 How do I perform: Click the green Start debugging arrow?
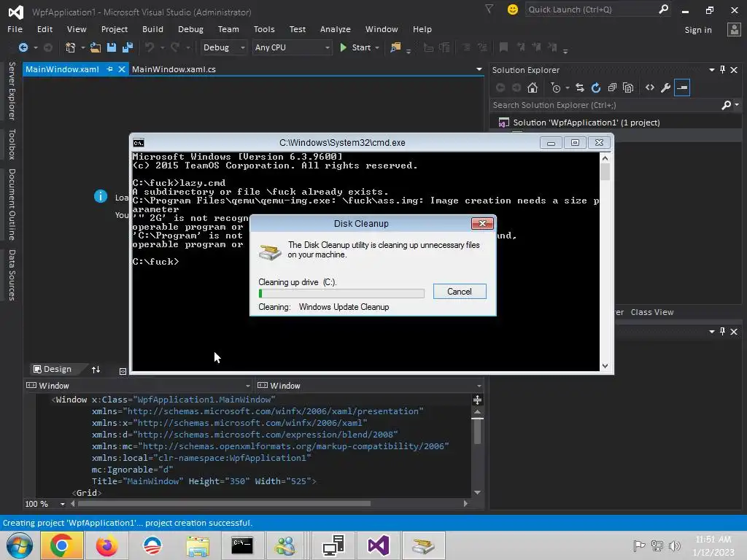tap(343, 47)
